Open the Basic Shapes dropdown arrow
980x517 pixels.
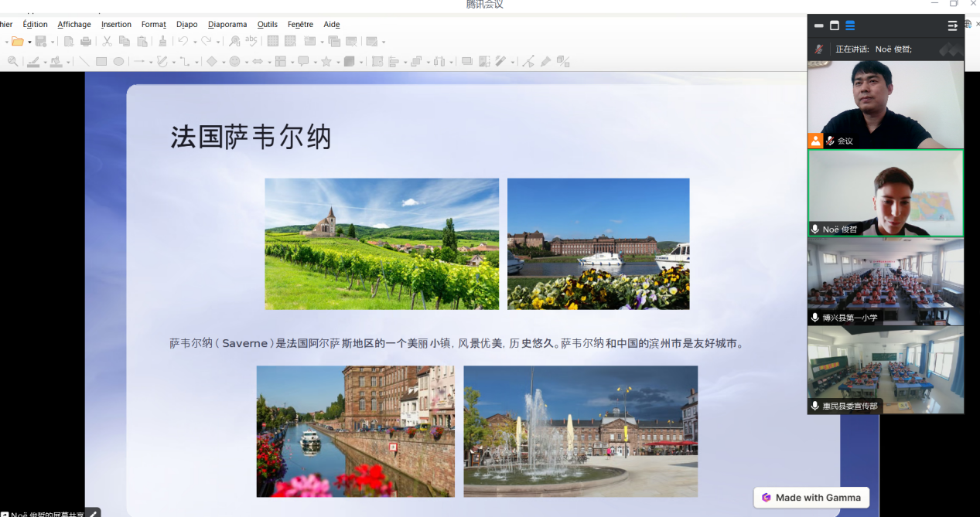(x=222, y=61)
